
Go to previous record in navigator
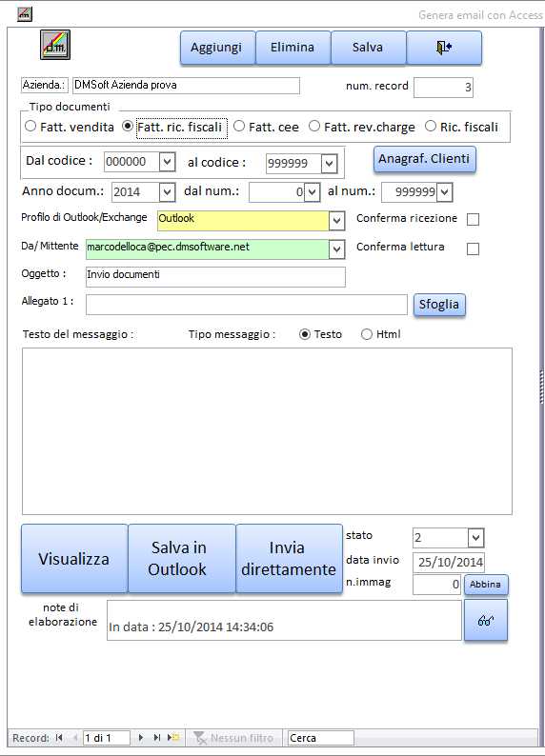coord(74,738)
